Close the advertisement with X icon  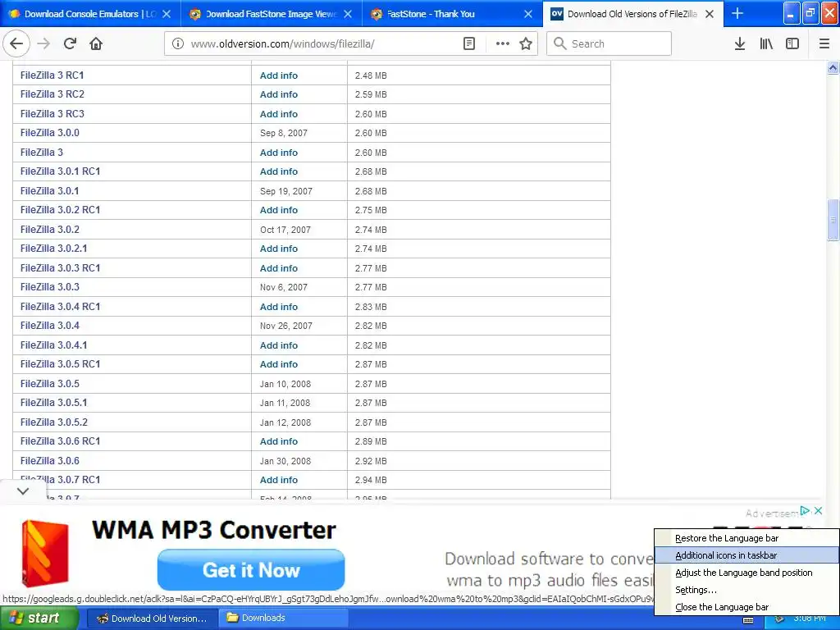(x=818, y=510)
